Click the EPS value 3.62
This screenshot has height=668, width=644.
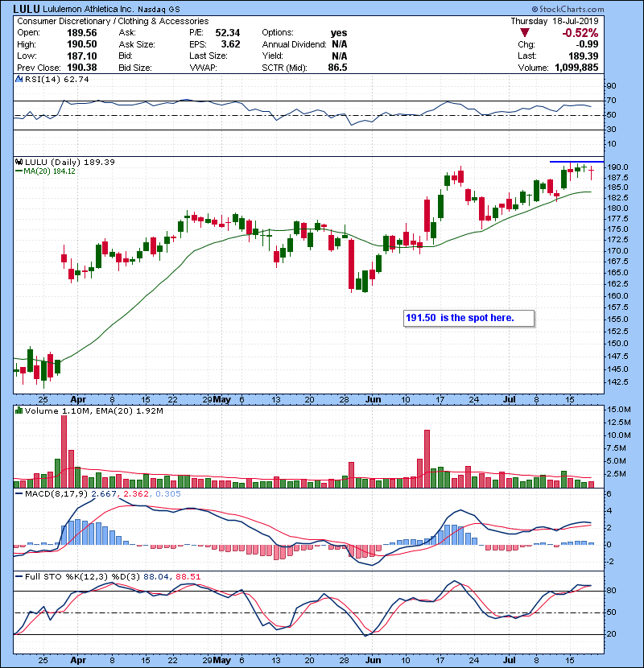click(x=230, y=44)
